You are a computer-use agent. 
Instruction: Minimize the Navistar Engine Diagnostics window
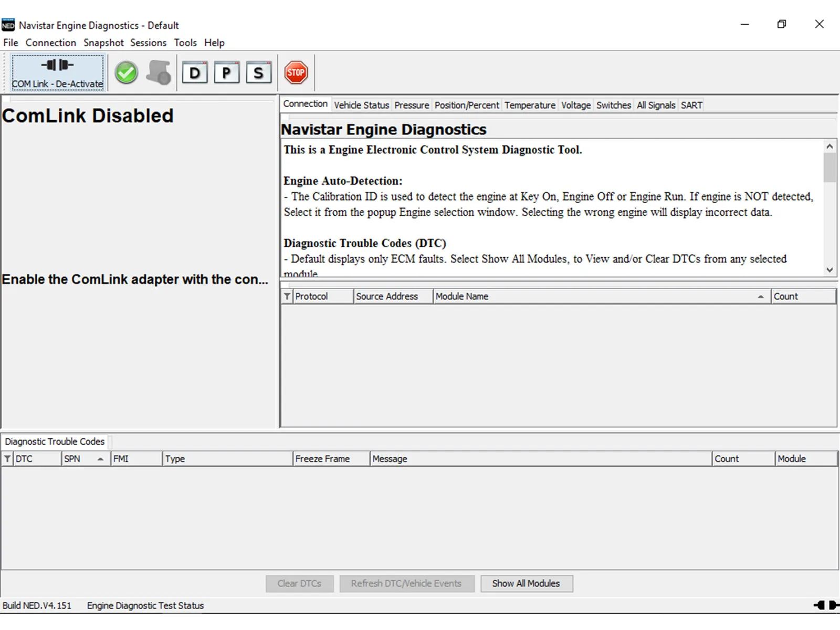(x=744, y=24)
